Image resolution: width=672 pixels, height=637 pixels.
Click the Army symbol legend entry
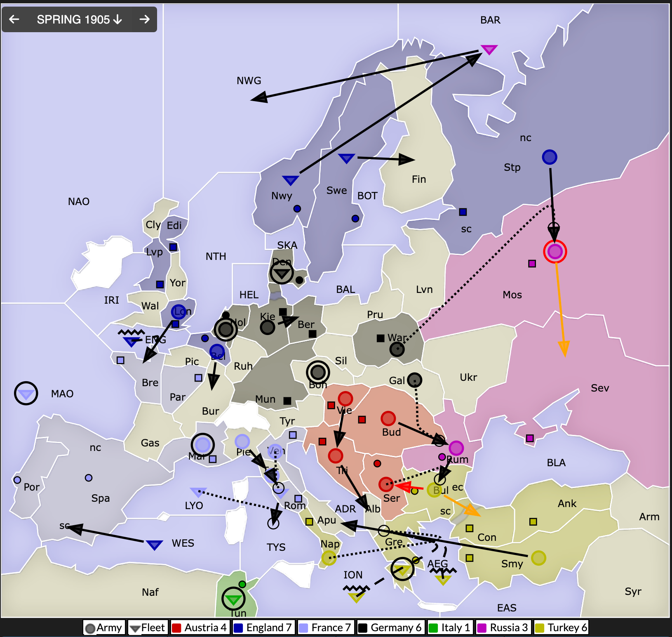click(104, 628)
